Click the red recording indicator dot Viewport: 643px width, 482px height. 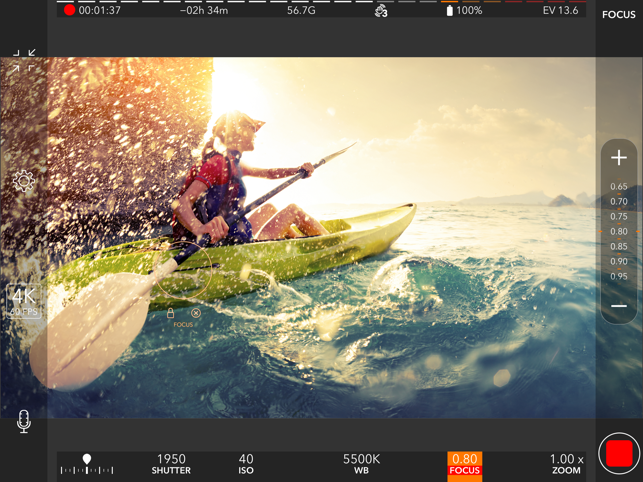69,11
